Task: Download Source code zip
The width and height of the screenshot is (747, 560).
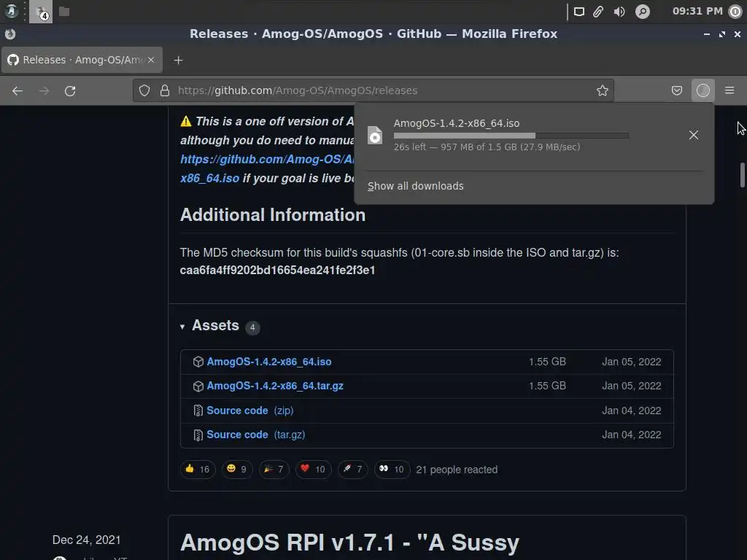Action: coord(249,411)
